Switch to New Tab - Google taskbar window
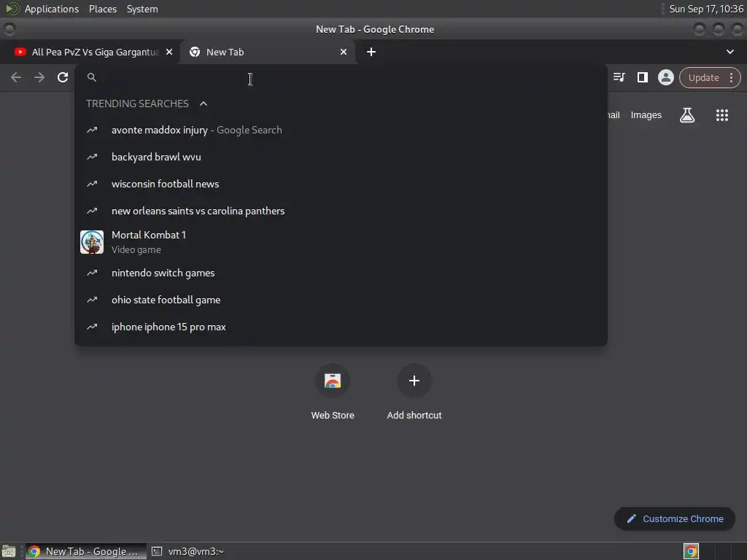The height and width of the screenshot is (560, 747). tap(86, 551)
